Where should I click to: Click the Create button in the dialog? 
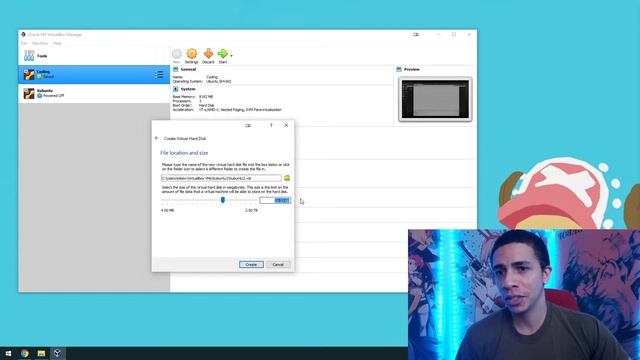(x=251, y=264)
